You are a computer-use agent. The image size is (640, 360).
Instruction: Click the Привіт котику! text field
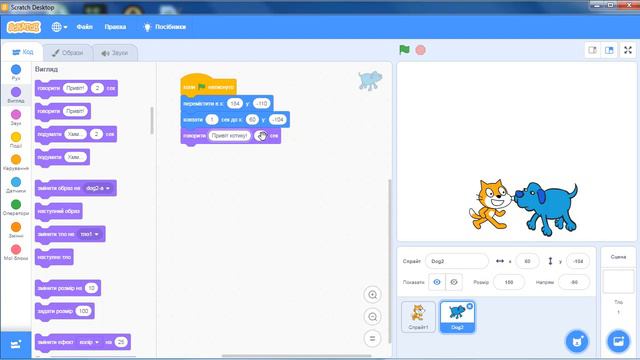[x=229, y=136]
